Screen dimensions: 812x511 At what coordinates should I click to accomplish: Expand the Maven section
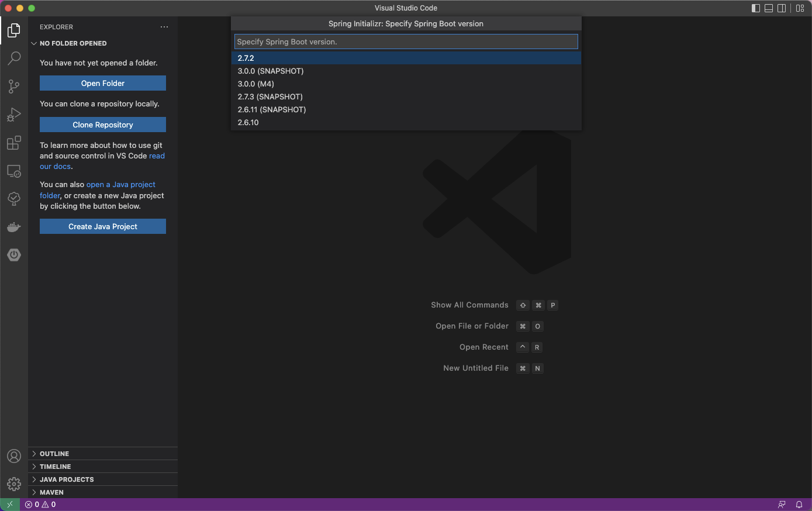pos(103,492)
